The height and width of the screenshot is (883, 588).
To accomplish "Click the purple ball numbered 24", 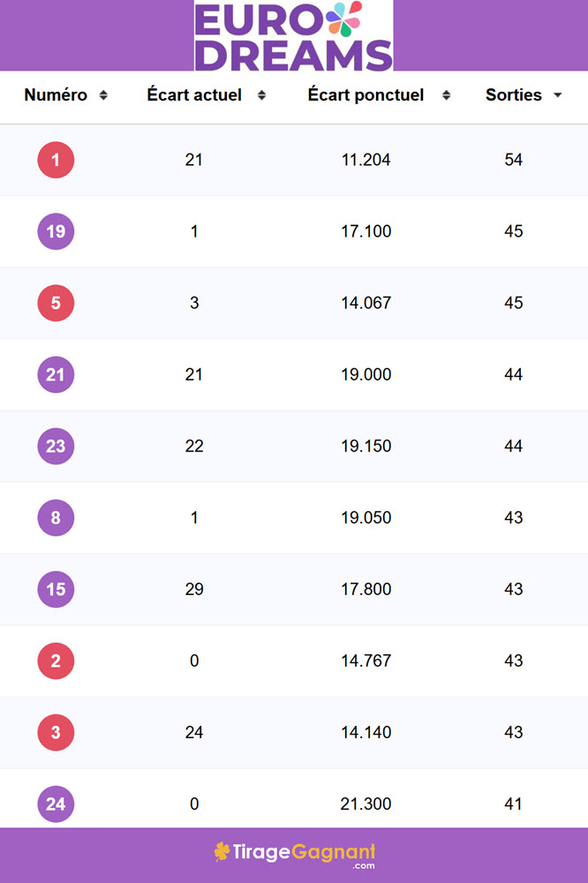I will pyautogui.click(x=56, y=804).
